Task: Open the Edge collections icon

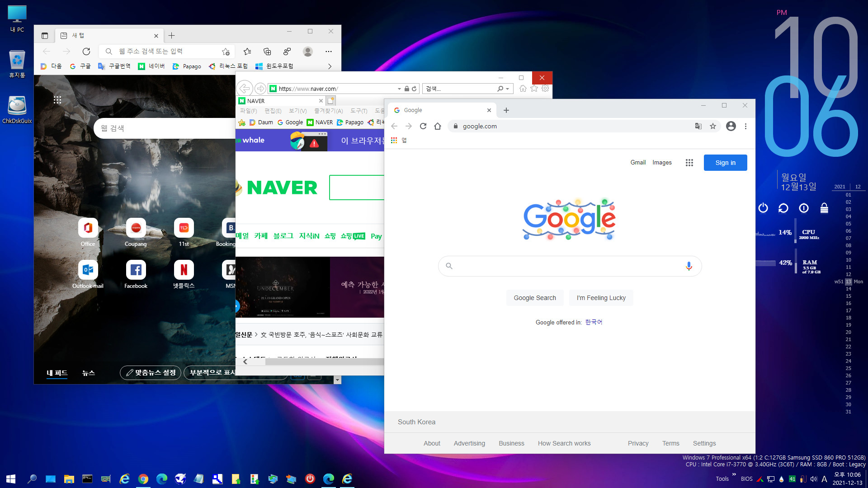Action: tap(267, 52)
